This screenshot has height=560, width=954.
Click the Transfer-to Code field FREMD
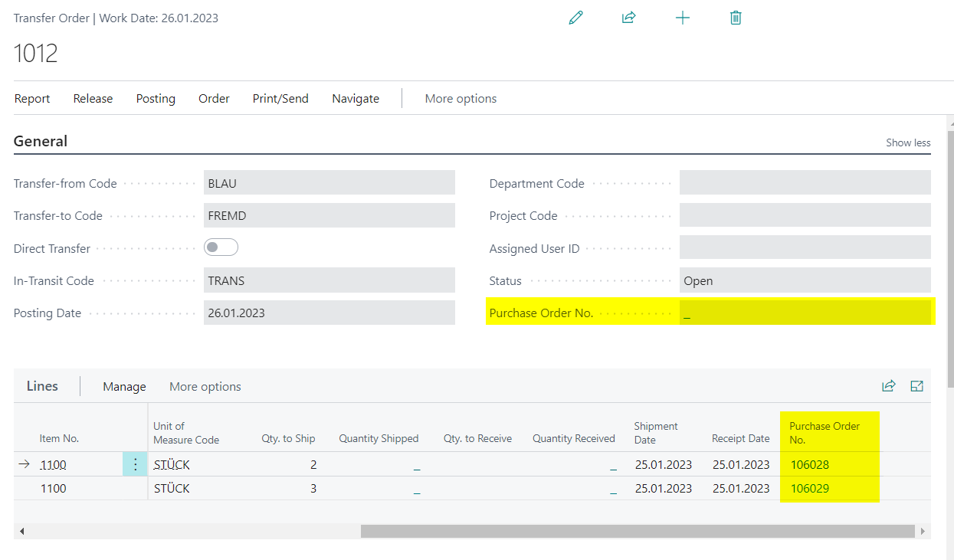(x=329, y=215)
